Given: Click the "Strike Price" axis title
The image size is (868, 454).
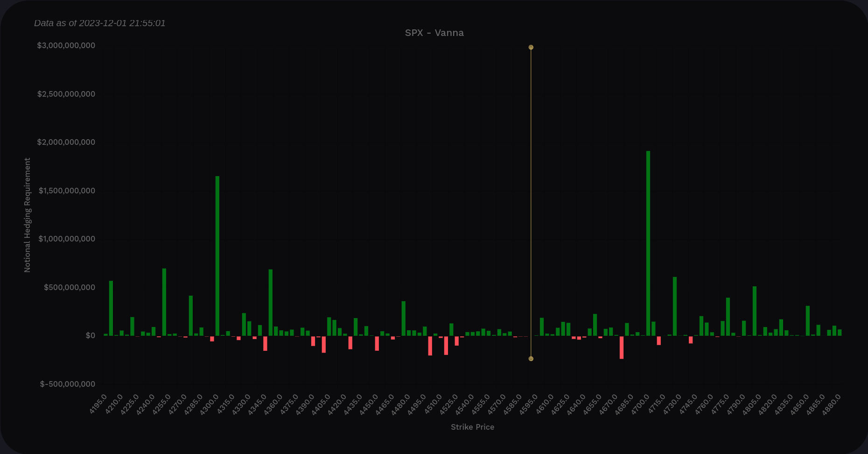Looking at the screenshot, I should 472,427.
